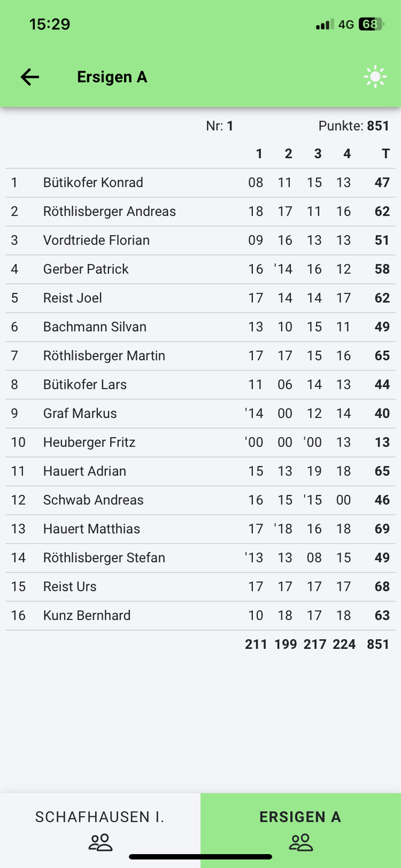Image resolution: width=401 pixels, height=868 pixels.
Task: Tap the cellular signal strength icon
Action: click(324, 25)
